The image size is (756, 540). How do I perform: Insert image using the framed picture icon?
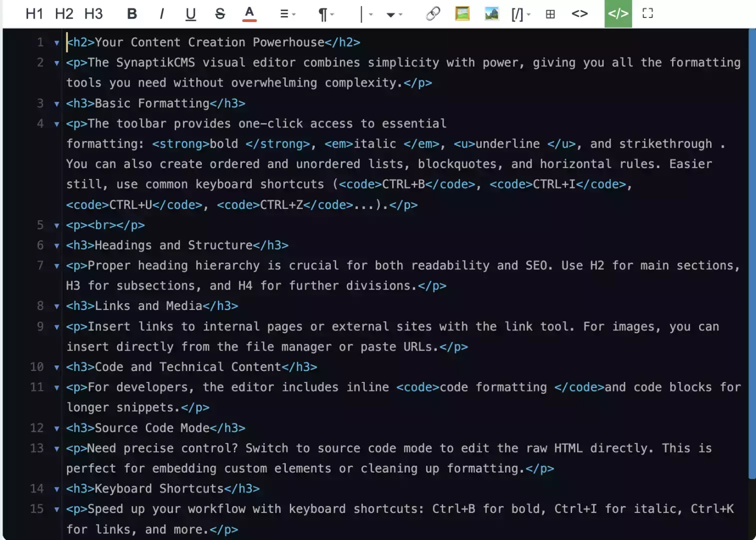[x=462, y=13]
